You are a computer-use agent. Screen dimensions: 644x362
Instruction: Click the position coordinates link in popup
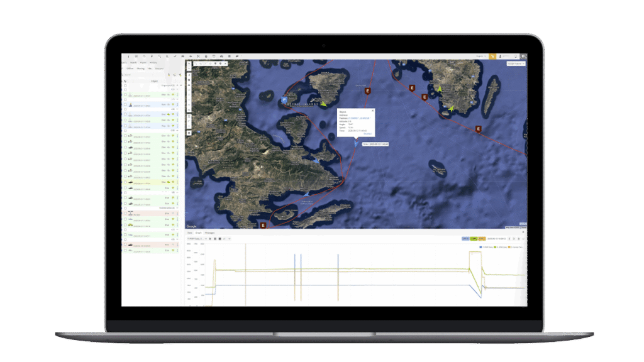click(359, 118)
